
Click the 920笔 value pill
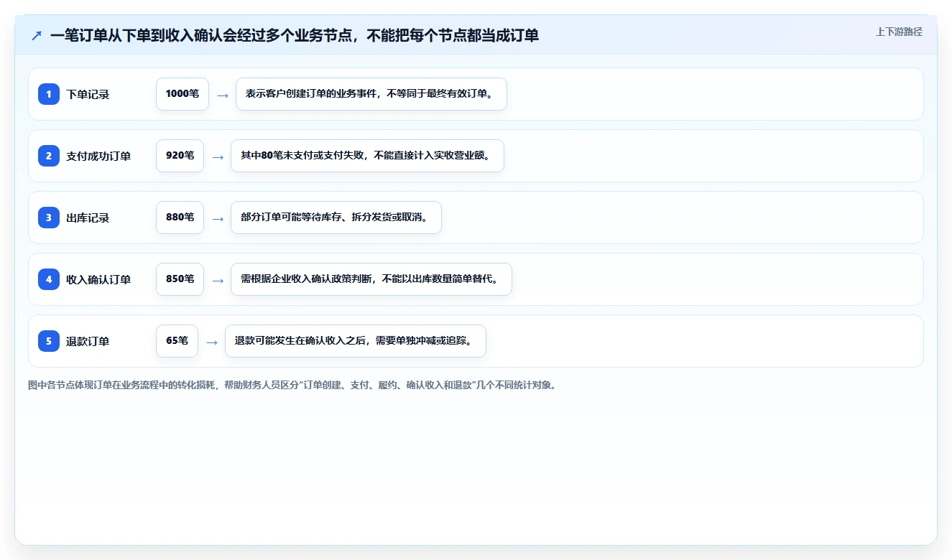point(180,156)
